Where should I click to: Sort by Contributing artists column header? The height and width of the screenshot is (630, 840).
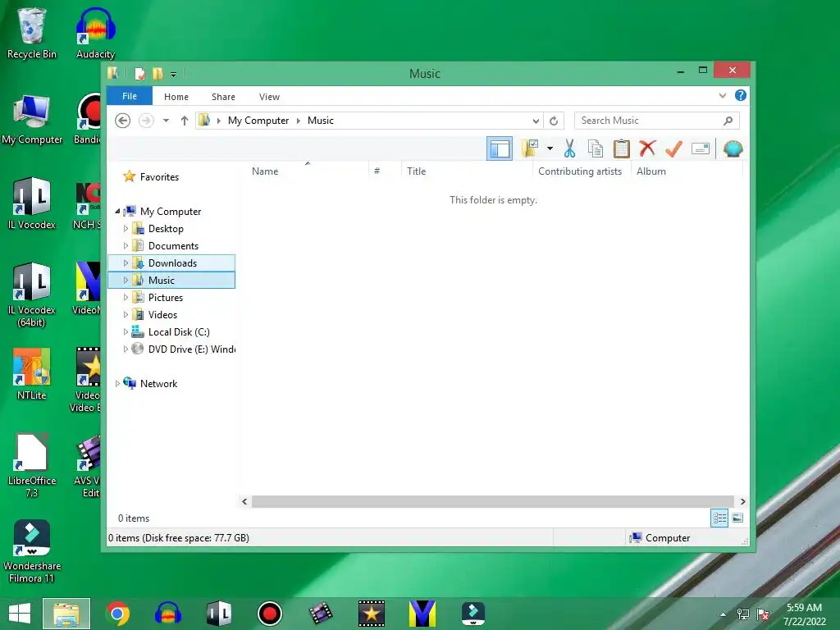[x=580, y=171]
